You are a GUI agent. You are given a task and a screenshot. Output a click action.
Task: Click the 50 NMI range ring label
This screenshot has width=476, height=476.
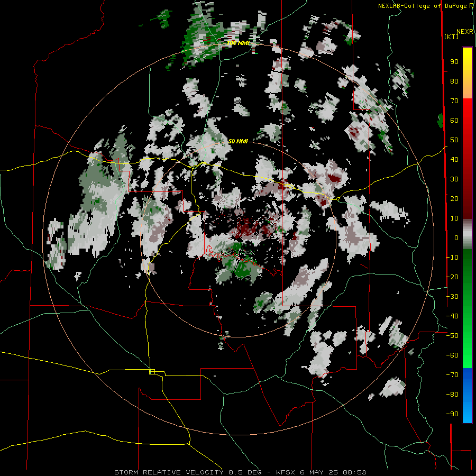coord(238,141)
